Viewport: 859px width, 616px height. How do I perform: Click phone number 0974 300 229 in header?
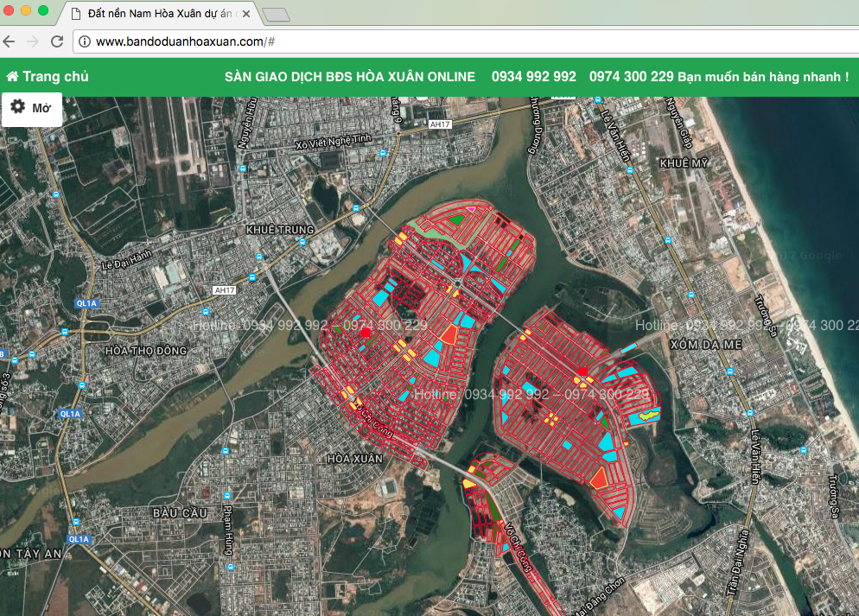point(631,77)
